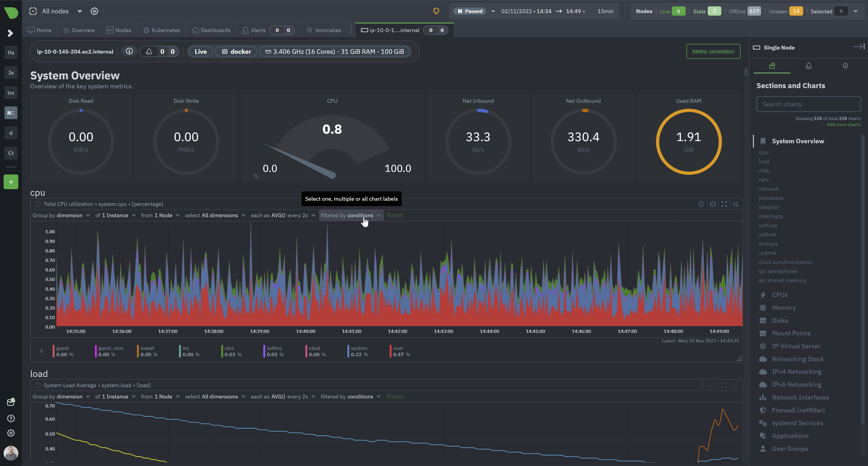
Task: Click the Add more charts link
Action: click(843, 125)
